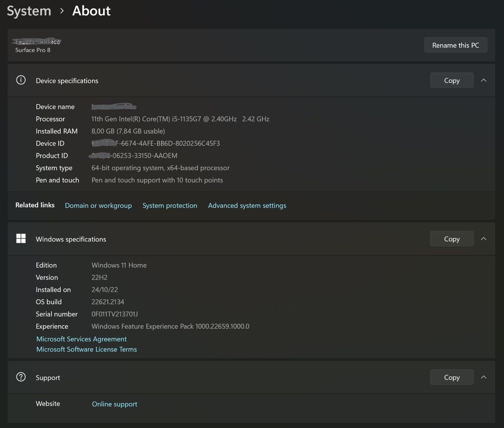Copy the Device specifications
The width and height of the screenshot is (504, 428).
(x=452, y=80)
